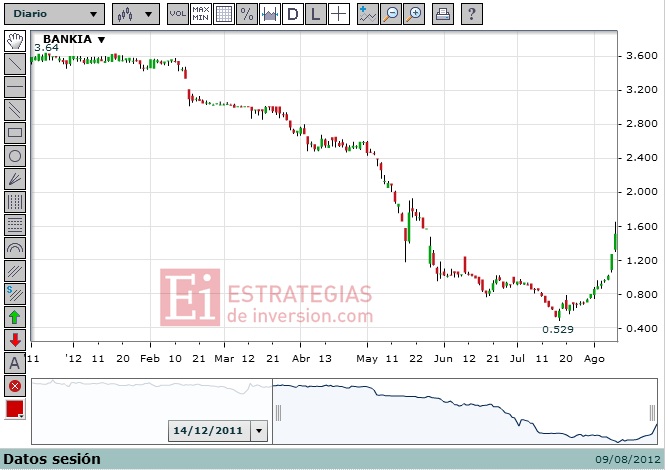Image resolution: width=670 pixels, height=470 pixels.
Task: Zoom out with the minus magnifier
Action: pyautogui.click(x=391, y=14)
